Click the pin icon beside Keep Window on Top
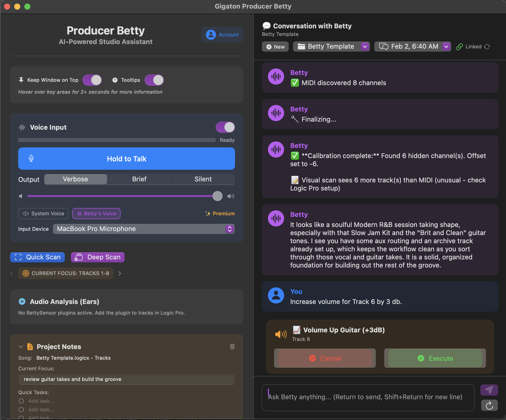 pyautogui.click(x=21, y=80)
